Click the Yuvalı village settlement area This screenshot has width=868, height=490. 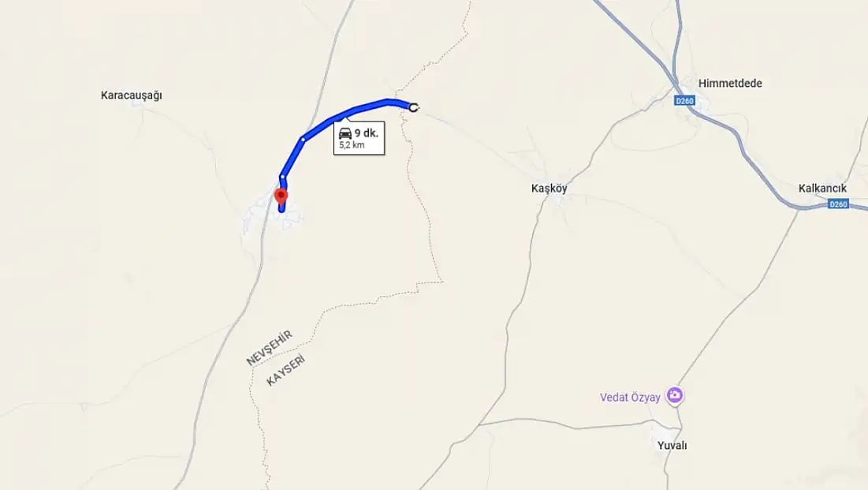point(666,432)
